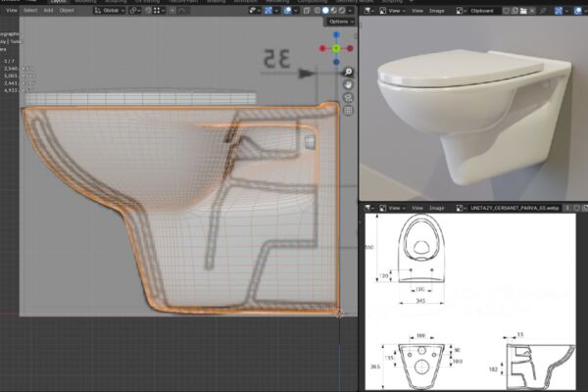This screenshot has height=392, width=588.
Task: Create a new image beside Clipboard
Action: coord(514,11)
